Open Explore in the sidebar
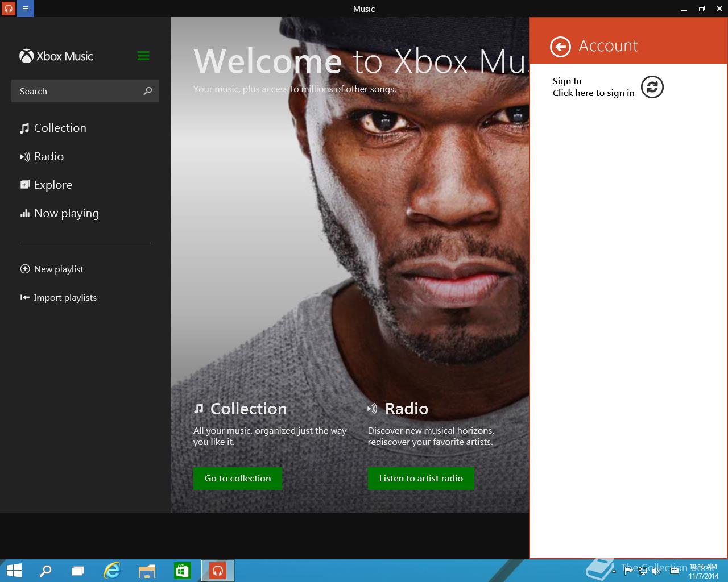Viewport: 728px width, 582px height. point(47,185)
